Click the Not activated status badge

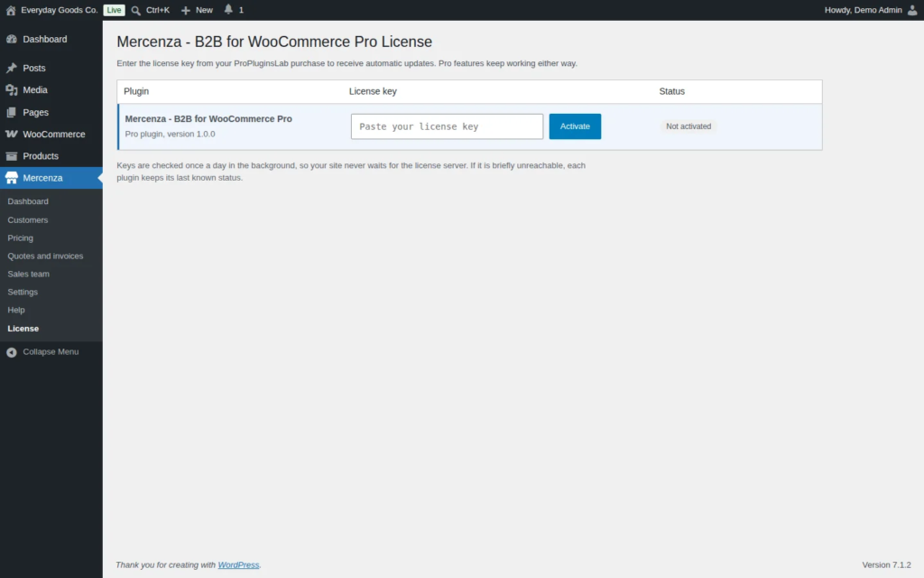pyautogui.click(x=688, y=126)
